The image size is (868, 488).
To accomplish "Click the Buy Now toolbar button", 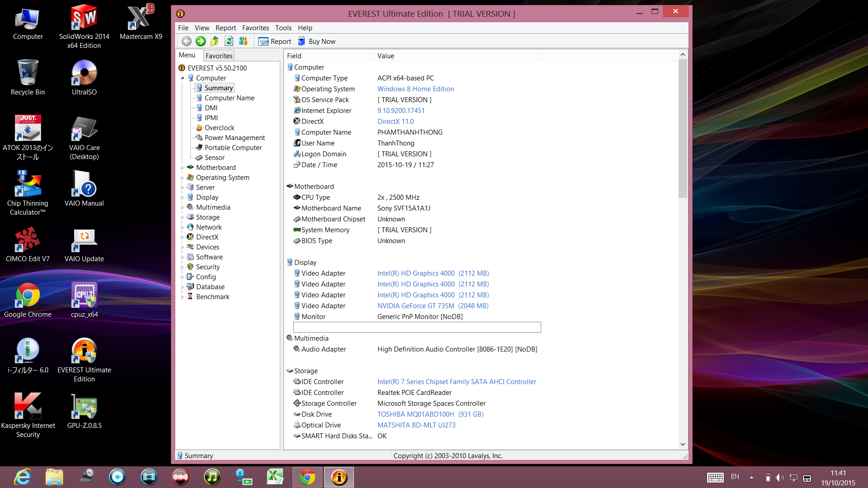I will point(316,42).
